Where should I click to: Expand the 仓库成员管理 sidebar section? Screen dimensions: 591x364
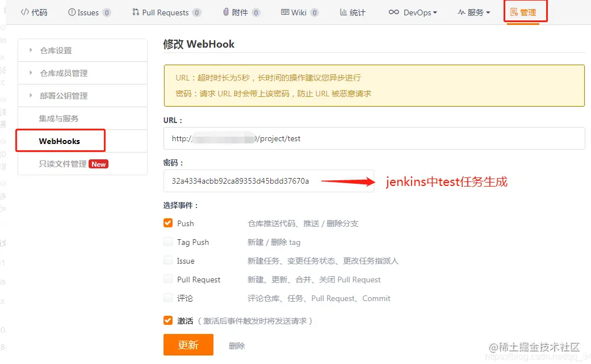pos(82,73)
